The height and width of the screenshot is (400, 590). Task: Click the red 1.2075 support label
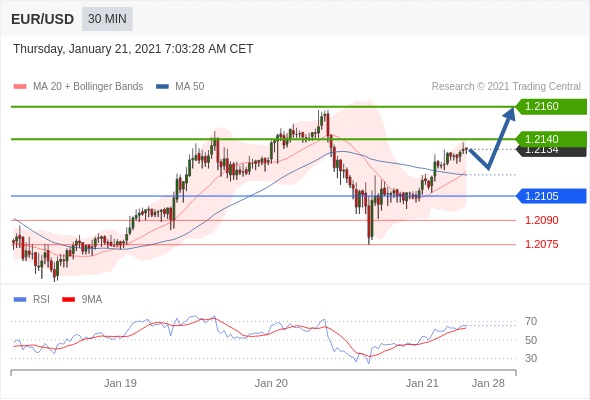[x=542, y=244]
